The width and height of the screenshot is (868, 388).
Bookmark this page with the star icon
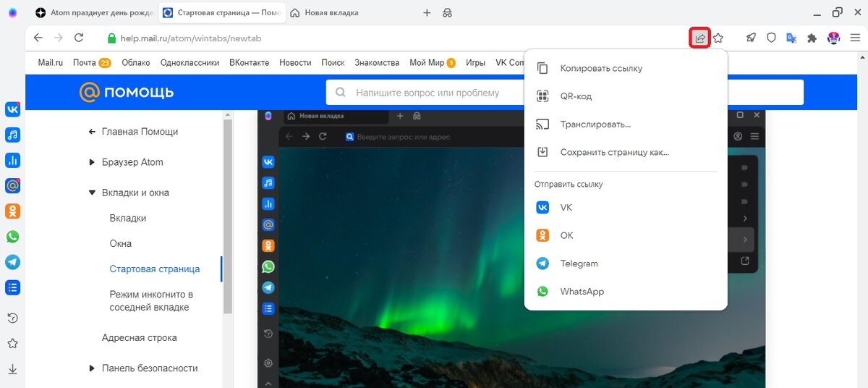point(718,38)
